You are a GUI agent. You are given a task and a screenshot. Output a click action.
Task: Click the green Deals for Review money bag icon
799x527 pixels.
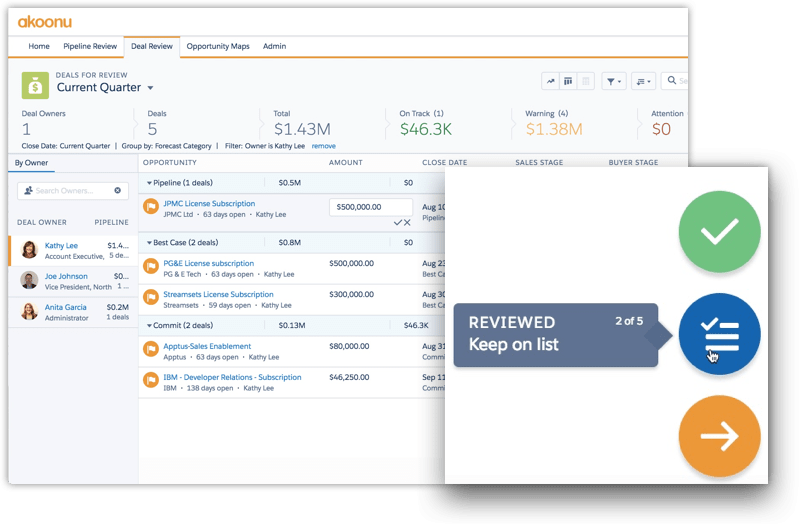pos(35,85)
